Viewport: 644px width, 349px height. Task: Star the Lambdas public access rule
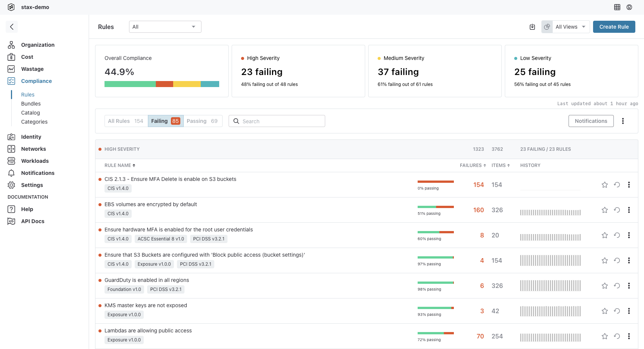coord(605,336)
